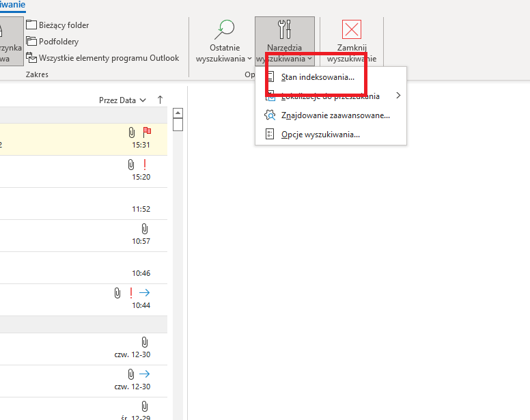Select Podfoldery scope
This screenshot has height=420, width=530.
coord(53,41)
